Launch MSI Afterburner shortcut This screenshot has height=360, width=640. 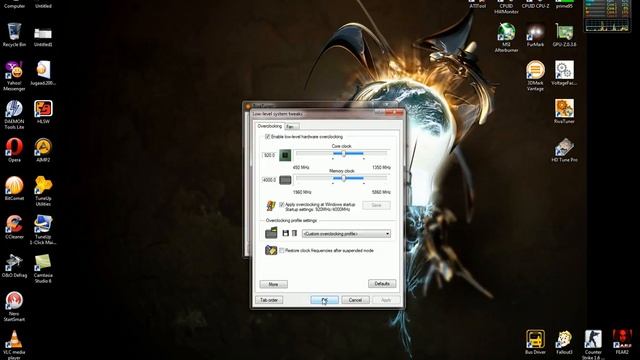pos(506,38)
